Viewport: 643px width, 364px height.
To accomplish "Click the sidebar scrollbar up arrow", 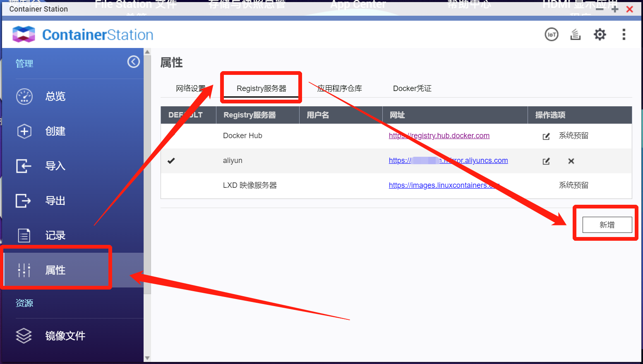I will [147, 52].
